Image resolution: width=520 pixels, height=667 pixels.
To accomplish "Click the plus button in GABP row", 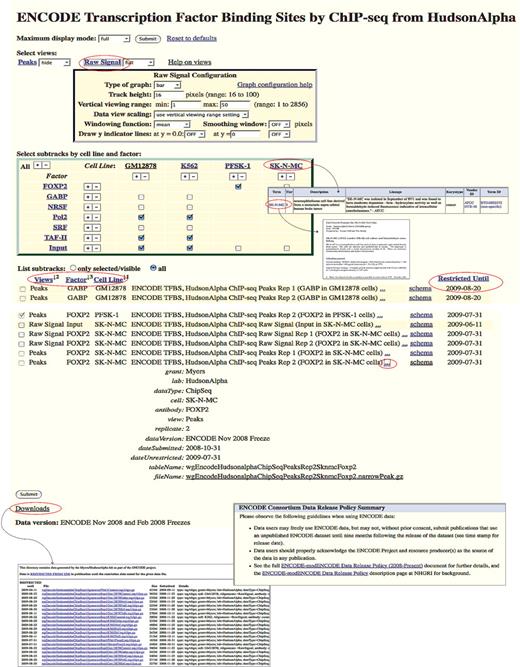I will 88,197.
